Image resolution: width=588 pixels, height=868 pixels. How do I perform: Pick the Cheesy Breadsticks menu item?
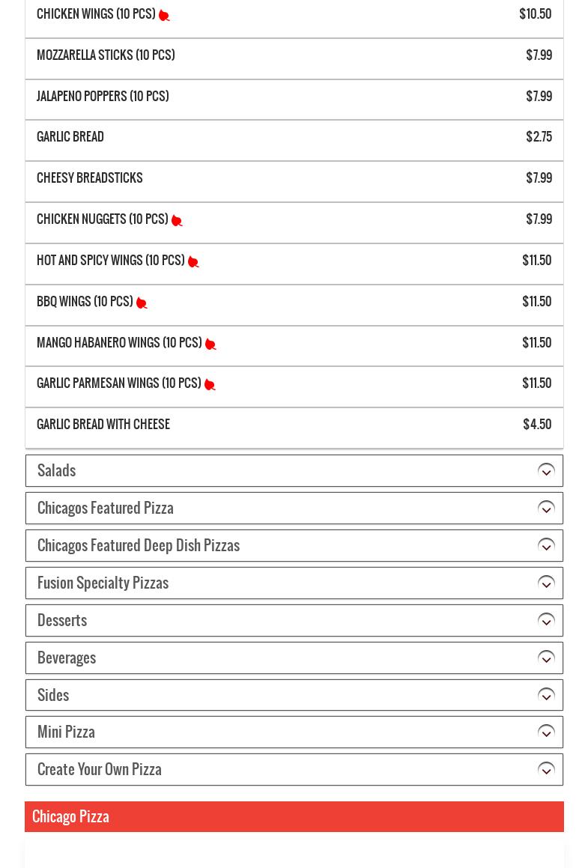90,179
